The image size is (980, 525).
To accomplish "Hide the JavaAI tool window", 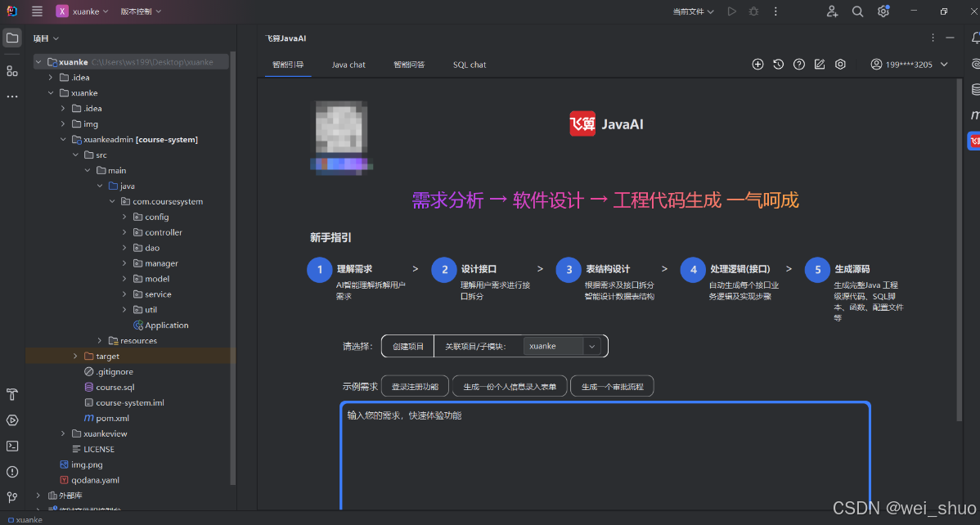I will (950, 38).
